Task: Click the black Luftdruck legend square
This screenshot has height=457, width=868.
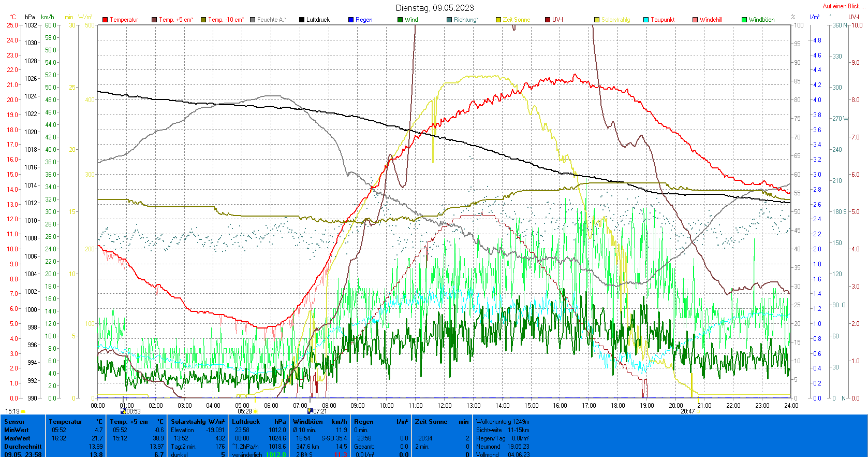Action: 302,20
